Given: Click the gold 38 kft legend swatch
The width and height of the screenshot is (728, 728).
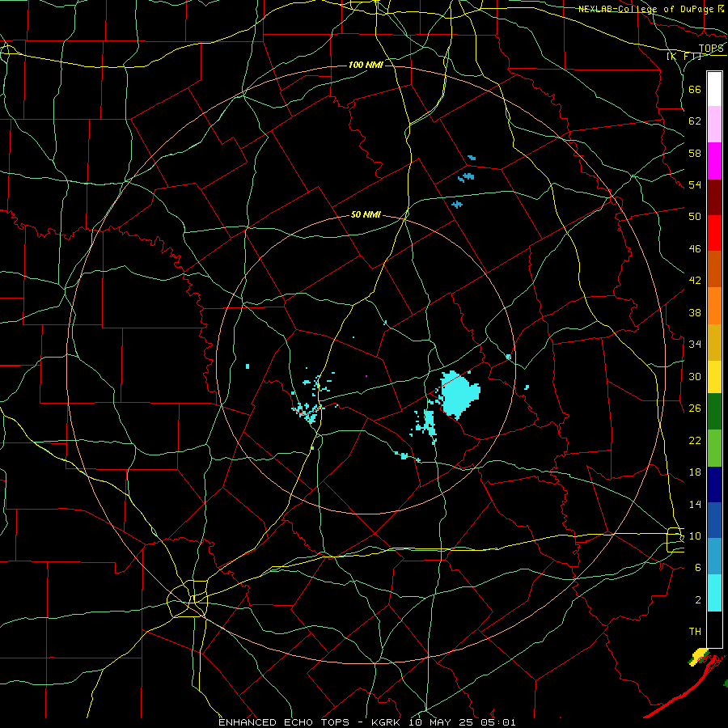Looking at the screenshot, I should (x=714, y=343).
